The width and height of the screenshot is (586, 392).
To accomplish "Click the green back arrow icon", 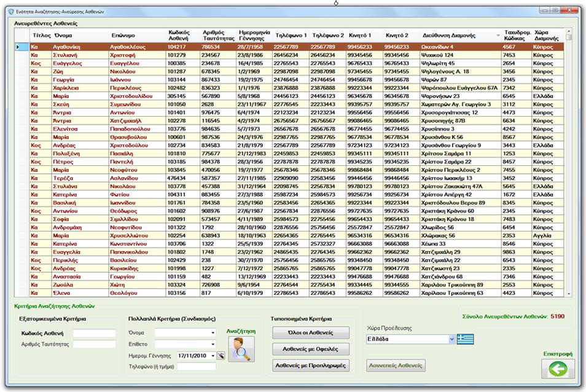I will [x=558, y=369].
